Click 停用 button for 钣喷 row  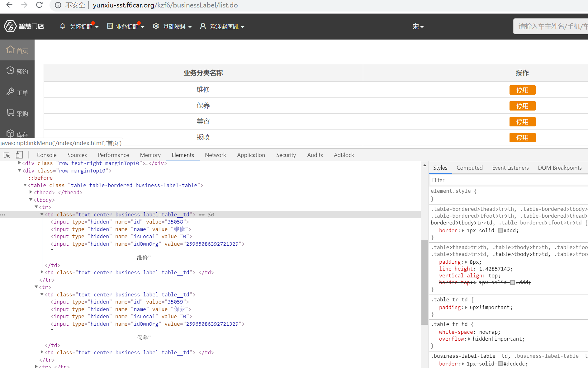pyautogui.click(x=522, y=138)
